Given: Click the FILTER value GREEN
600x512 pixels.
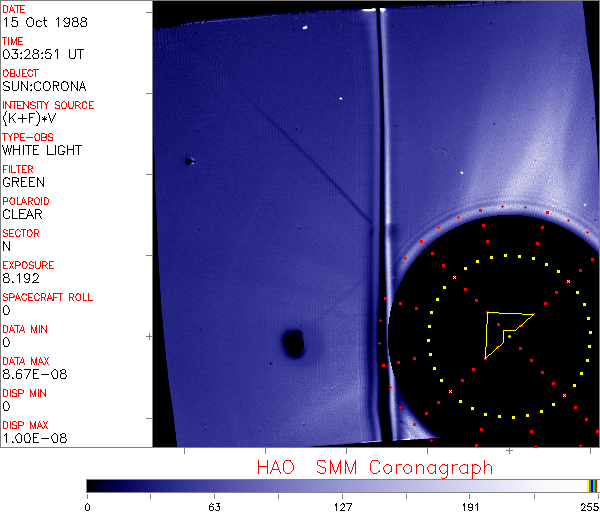Looking at the screenshot, I should pos(23,183).
